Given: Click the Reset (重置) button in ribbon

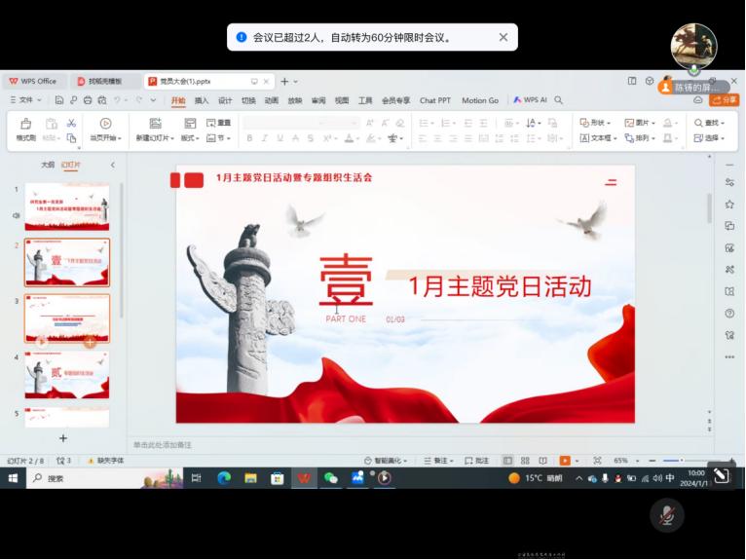Looking at the screenshot, I should pyautogui.click(x=219, y=123).
